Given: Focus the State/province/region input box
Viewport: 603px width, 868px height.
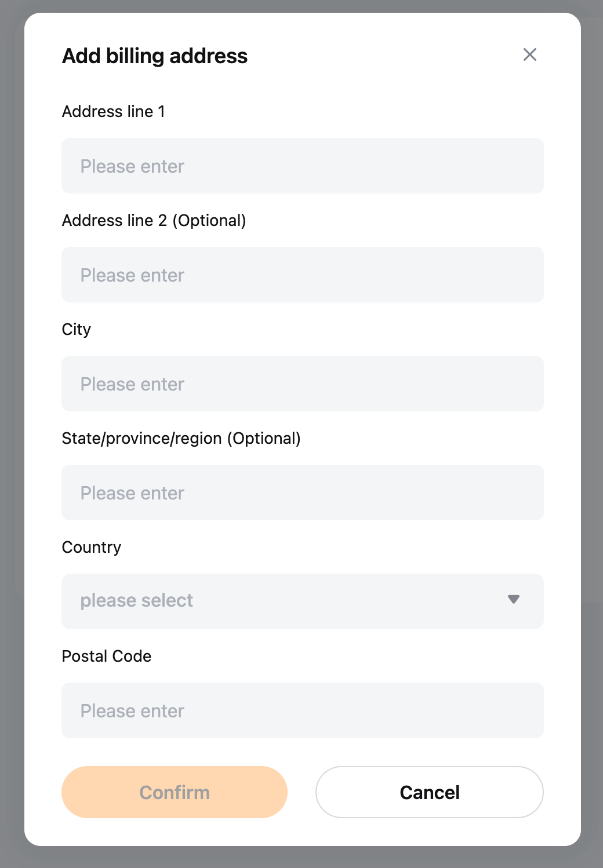Looking at the screenshot, I should [x=302, y=493].
